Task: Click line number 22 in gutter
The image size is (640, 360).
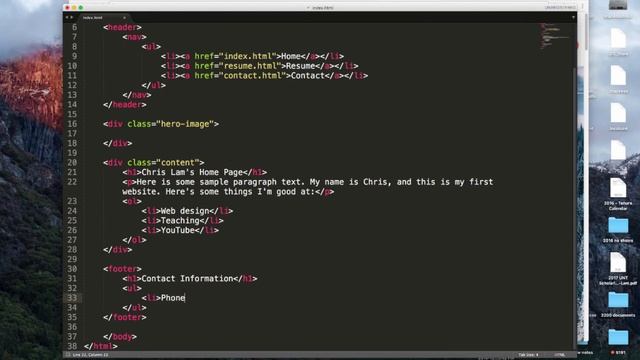Action: point(72,182)
